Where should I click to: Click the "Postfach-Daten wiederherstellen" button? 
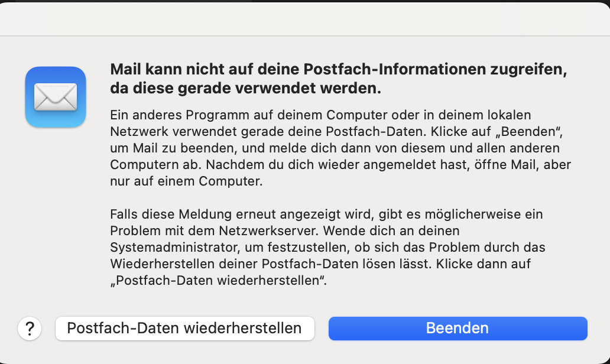click(184, 328)
